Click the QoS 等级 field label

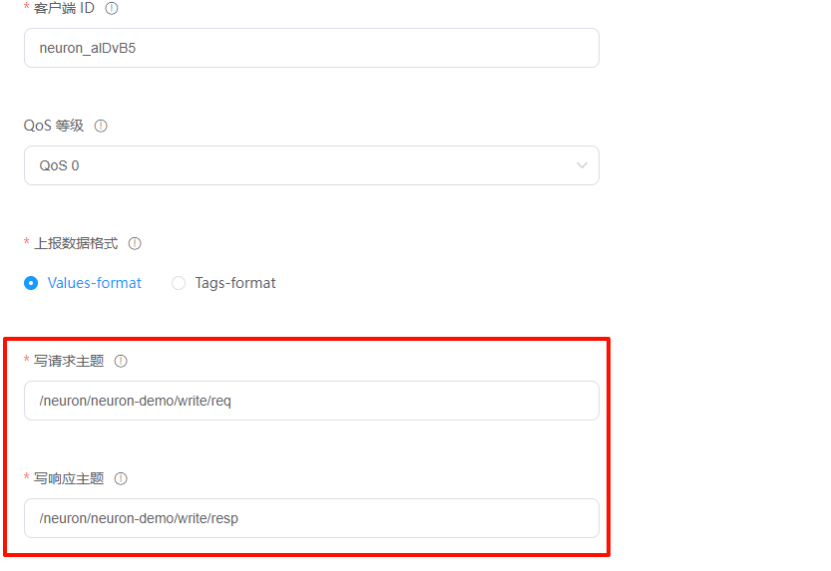(x=54, y=126)
